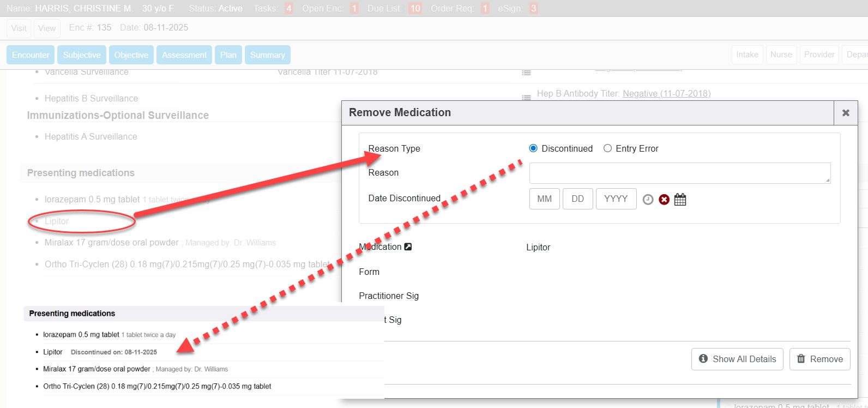Open the Visit menu
This screenshot has height=408, width=868.
(19, 28)
